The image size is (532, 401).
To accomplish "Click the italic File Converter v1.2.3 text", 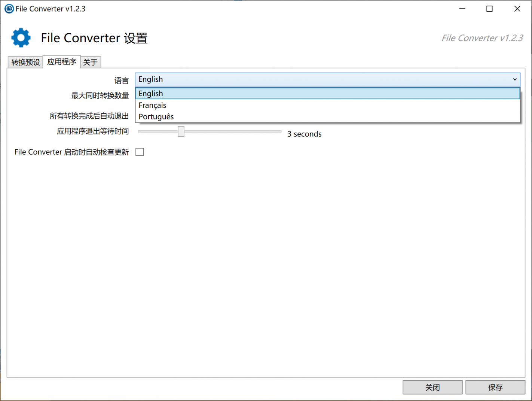I will click(x=482, y=38).
